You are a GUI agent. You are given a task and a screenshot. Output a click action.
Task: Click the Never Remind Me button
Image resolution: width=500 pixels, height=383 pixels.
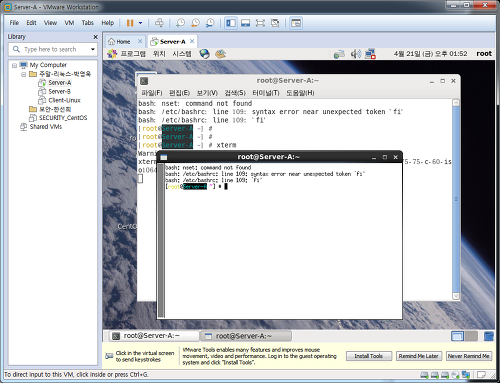469,356
